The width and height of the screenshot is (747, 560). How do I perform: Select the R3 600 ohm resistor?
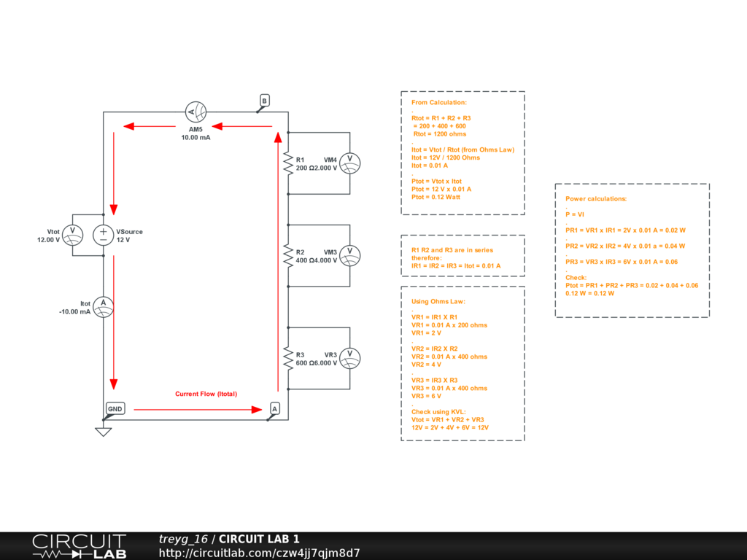click(289, 358)
